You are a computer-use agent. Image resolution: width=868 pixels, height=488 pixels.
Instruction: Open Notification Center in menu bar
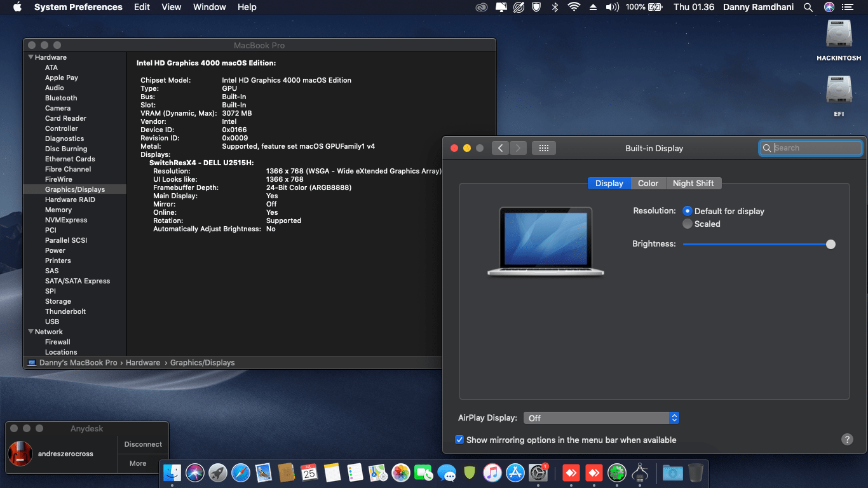[x=848, y=7]
